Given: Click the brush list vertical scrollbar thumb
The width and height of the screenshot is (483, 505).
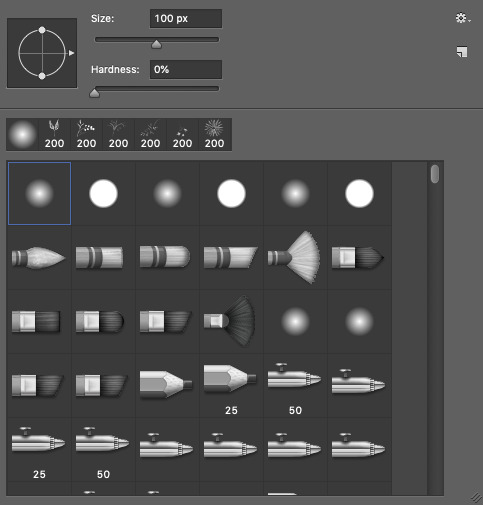Looking at the screenshot, I should 435,174.
